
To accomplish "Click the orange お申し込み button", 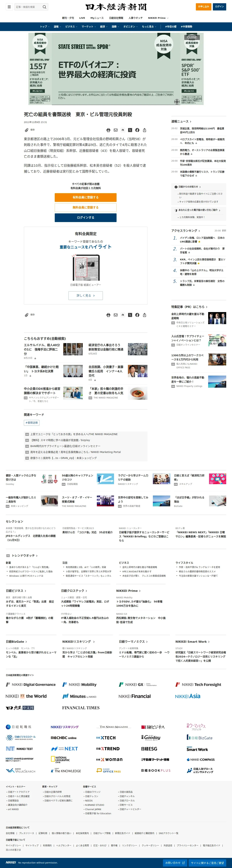I will pos(204,6).
